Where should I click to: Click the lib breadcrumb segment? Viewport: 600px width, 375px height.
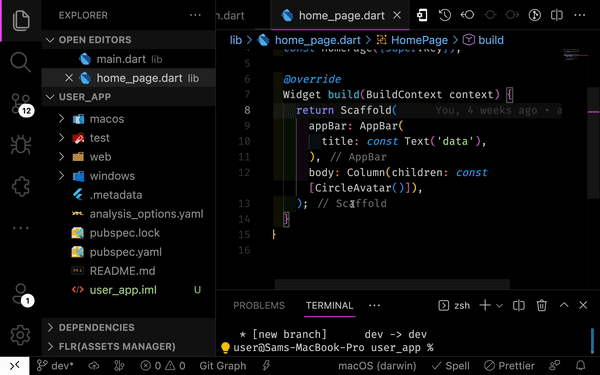coord(236,40)
